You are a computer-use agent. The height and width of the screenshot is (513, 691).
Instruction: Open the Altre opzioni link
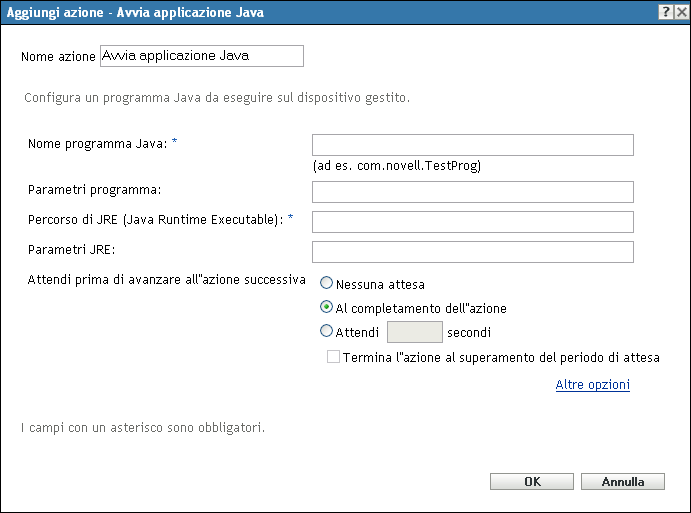(x=592, y=384)
